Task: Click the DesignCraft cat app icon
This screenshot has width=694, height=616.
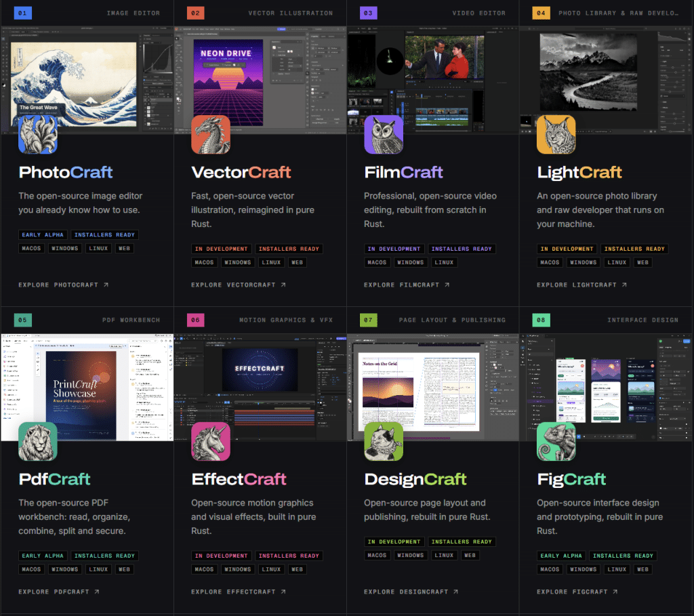Action: (384, 441)
